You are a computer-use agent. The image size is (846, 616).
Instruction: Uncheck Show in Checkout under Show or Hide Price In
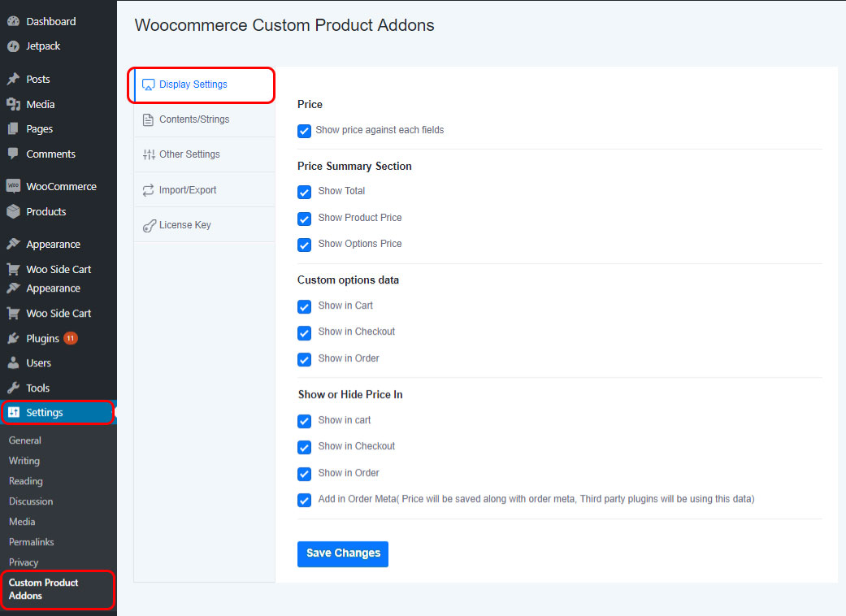click(304, 447)
